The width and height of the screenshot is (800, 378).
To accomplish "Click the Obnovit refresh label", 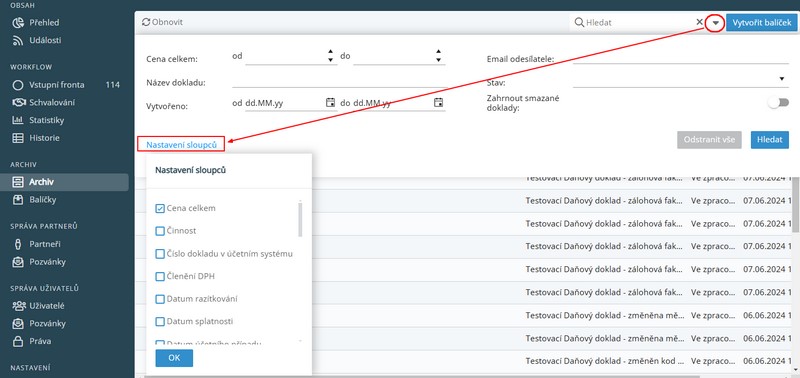I will 167,22.
